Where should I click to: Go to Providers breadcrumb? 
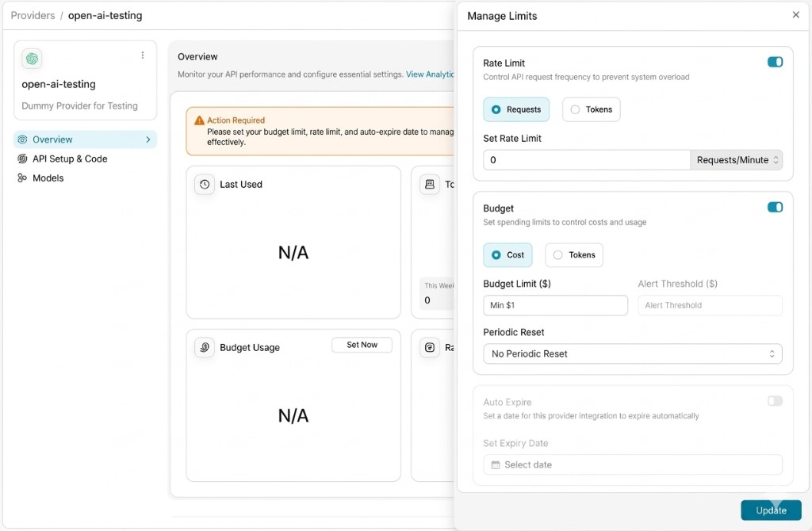pyautogui.click(x=33, y=15)
